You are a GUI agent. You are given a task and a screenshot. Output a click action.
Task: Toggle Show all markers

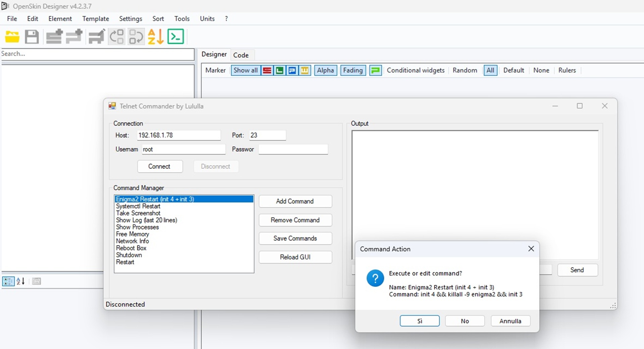(246, 70)
